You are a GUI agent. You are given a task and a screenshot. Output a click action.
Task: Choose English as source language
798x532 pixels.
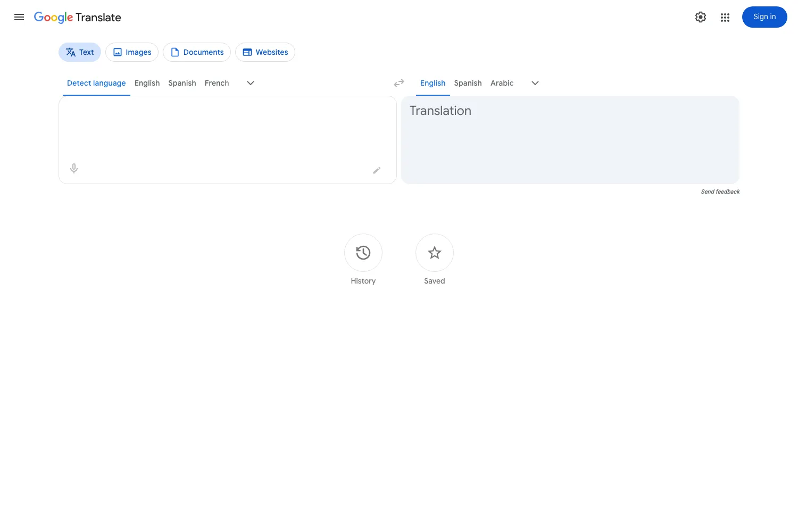pyautogui.click(x=147, y=83)
